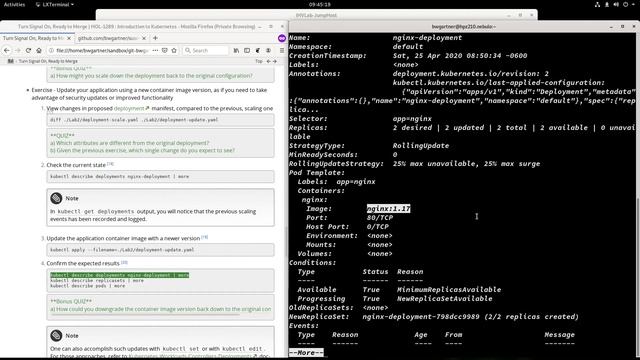Image resolution: width=640 pixels, height=360 pixels.
Task: Open page actions three-dot menu
Action: (155, 50)
